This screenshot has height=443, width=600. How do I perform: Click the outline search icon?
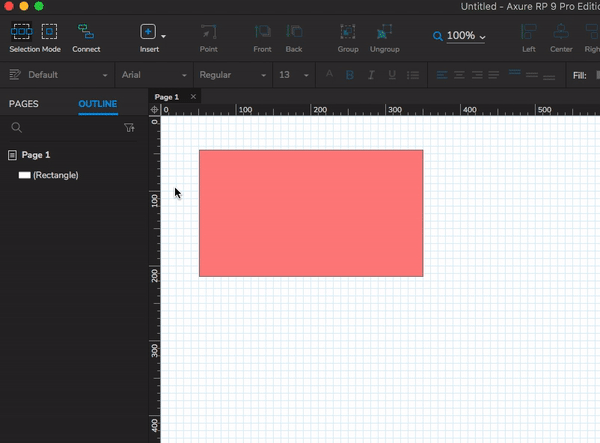[x=16, y=127]
